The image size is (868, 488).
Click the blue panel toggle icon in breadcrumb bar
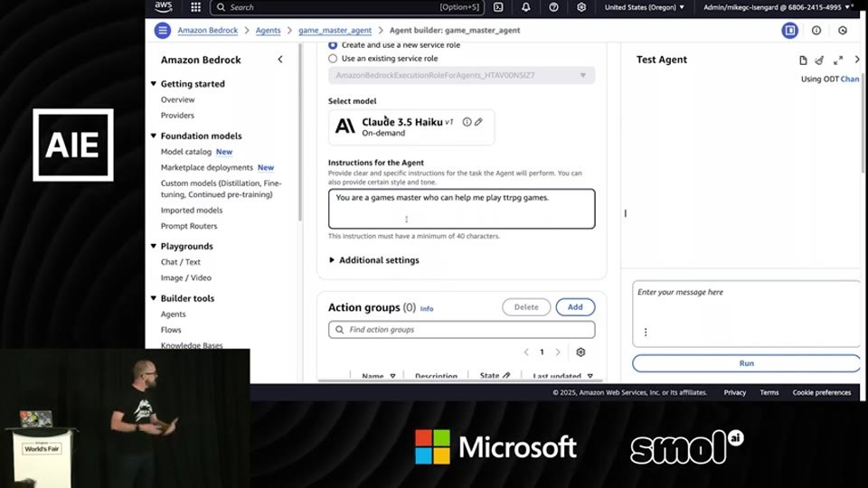(x=790, y=31)
